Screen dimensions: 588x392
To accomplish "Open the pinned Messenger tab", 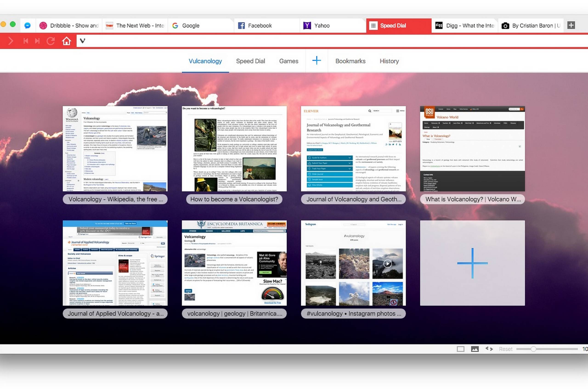I will click(x=28, y=25).
